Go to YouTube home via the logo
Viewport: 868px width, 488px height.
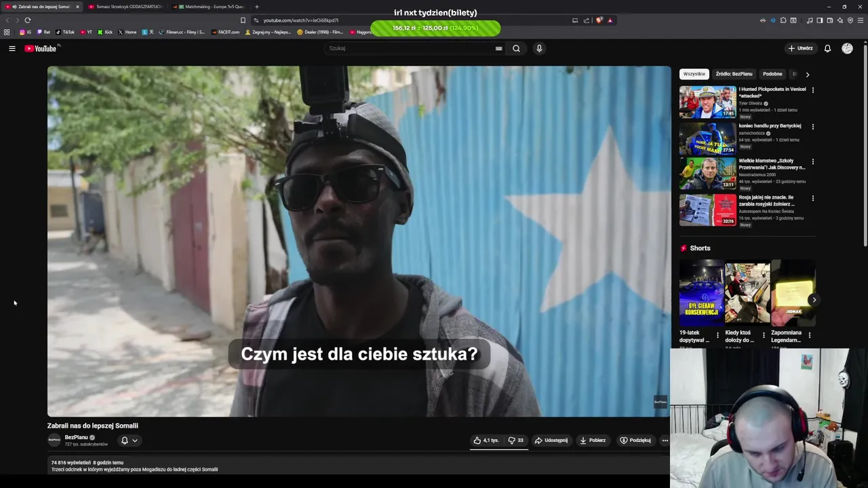click(42, 48)
